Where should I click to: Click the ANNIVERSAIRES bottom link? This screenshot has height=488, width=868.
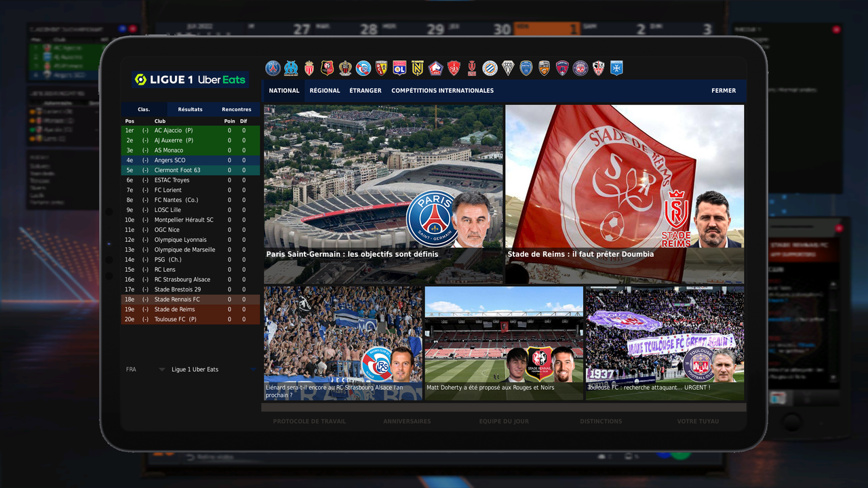click(407, 421)
